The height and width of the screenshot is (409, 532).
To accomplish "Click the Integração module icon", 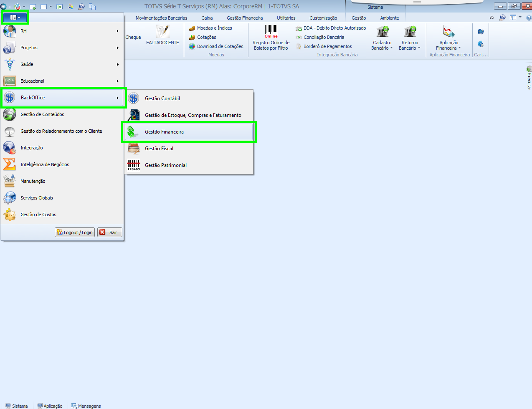I will pyautogui.click(x=9, y=148).
